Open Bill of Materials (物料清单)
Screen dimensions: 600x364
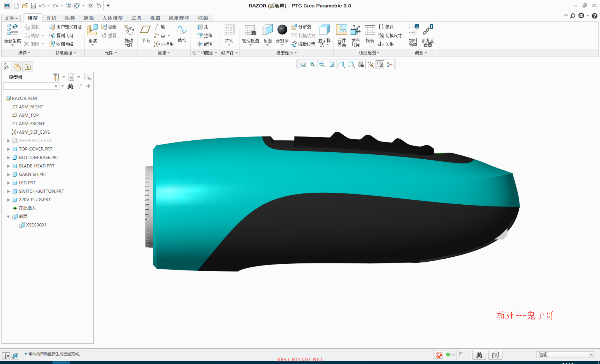coord(413,30)
